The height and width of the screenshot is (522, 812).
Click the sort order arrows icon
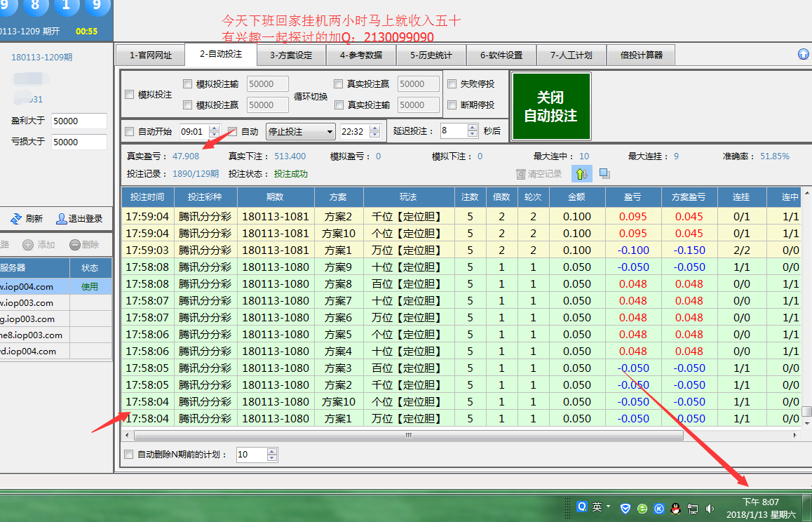[581, 173]
